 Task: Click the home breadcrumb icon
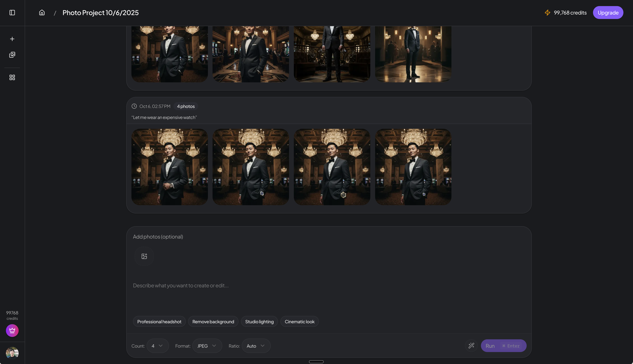[42, 13]
